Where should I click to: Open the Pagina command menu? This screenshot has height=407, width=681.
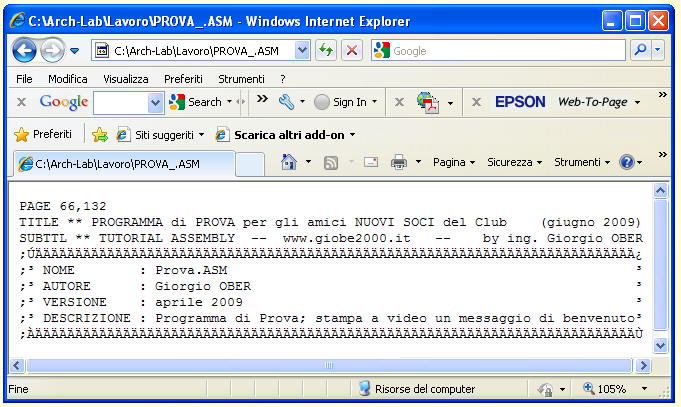(x=454, y=162)
